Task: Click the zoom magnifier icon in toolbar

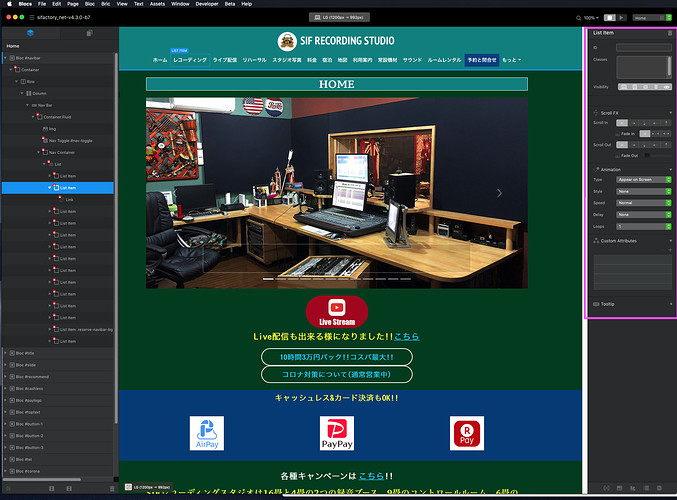Action: (579, 18)
